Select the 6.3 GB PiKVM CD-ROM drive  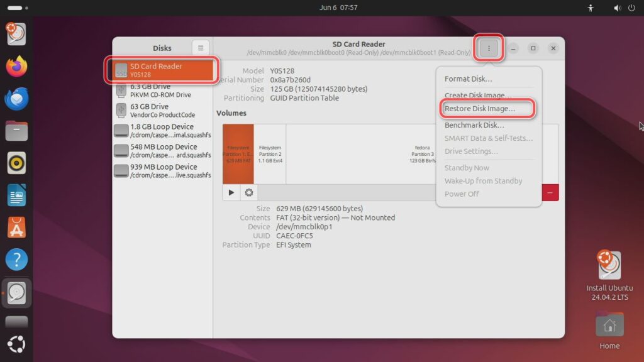coord(160,90)
